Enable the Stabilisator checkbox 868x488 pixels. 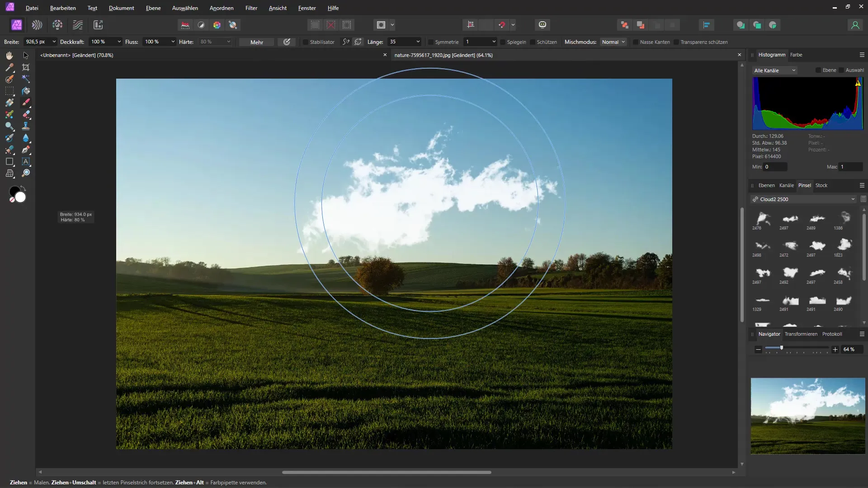tap(306, 42)
